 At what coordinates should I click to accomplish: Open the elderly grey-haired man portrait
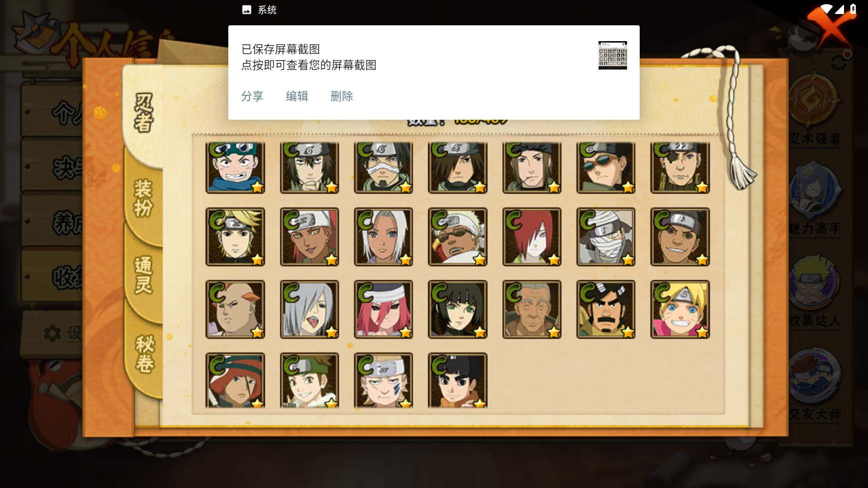click(x=532, y=310)
